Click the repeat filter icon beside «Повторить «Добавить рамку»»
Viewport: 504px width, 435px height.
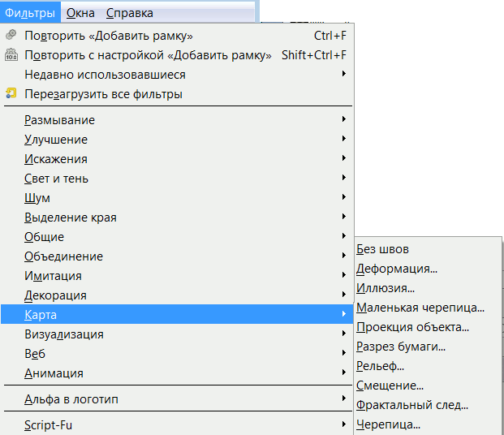11,36
